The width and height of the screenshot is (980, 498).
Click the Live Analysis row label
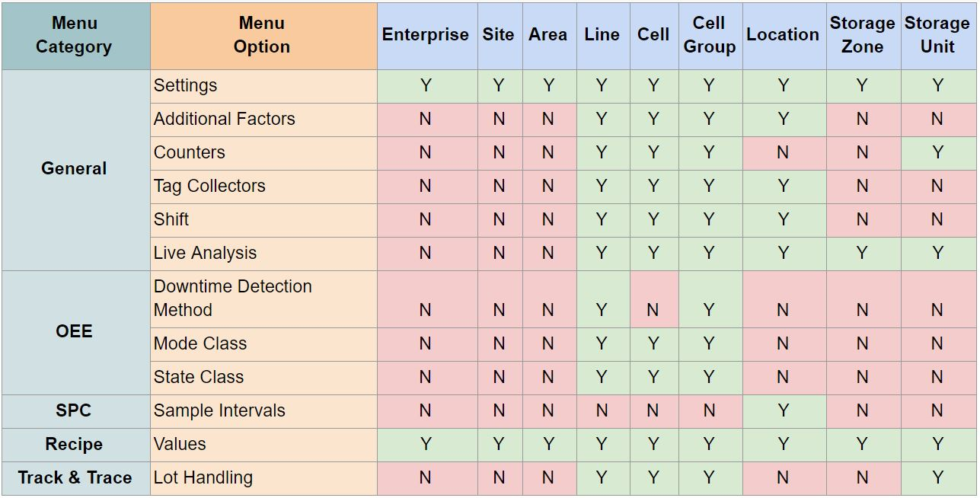[206, 253]
